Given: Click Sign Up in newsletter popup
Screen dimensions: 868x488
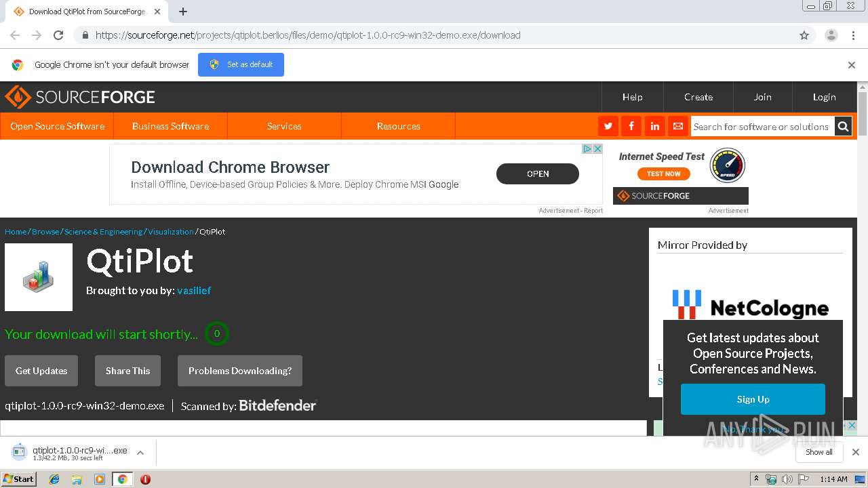Looking at the screenshot, I should pos(753,399).
